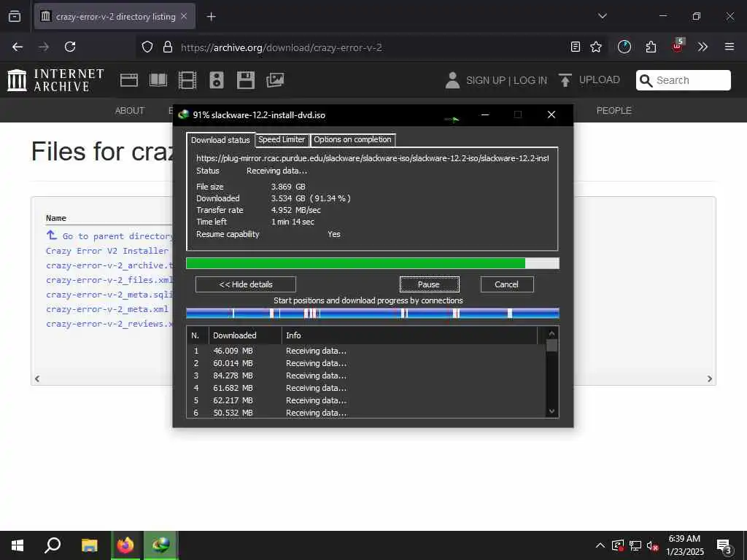Open the Firefox hamburger menu
The image size is (747, 560).
[729, 47]
